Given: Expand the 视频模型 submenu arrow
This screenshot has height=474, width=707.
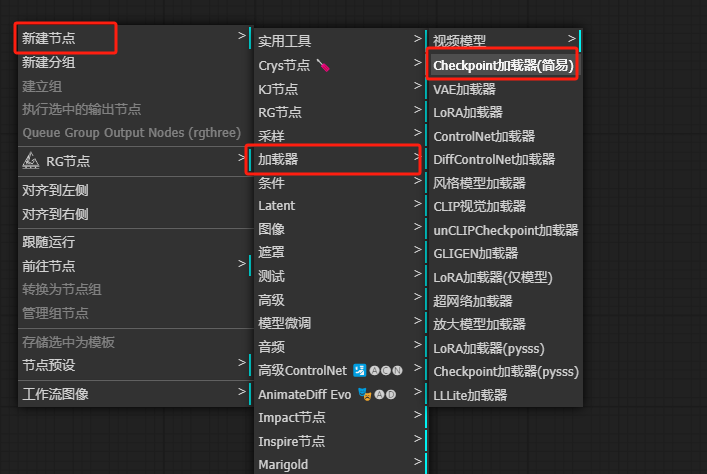Looking at the screenshot, I should click(x=572, y=39).
